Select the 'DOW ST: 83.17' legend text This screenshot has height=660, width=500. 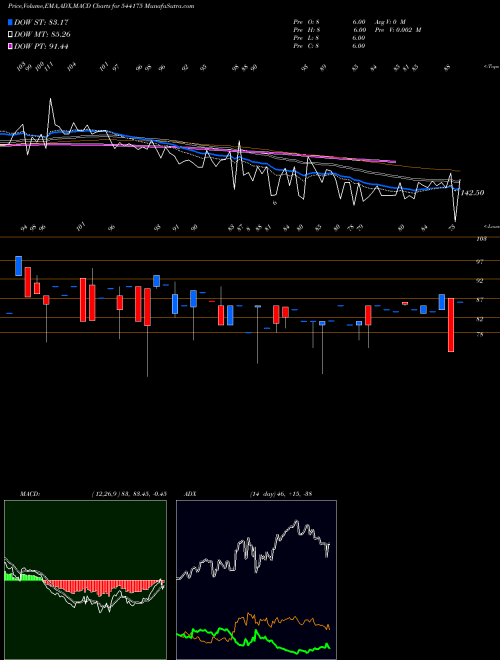(x=41, y=22)
